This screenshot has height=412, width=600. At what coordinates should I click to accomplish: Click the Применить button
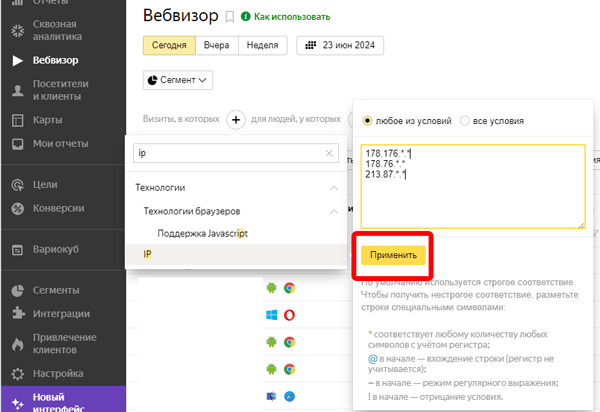pos(393,255)
